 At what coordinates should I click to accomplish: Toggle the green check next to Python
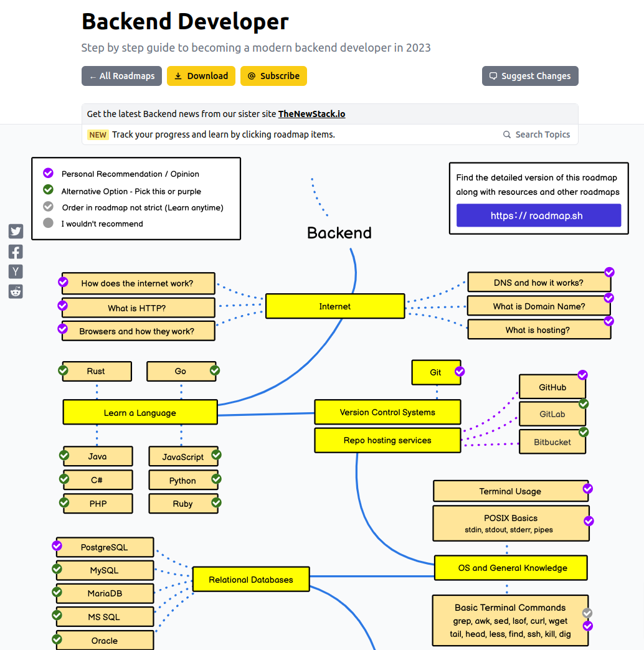[216, 479]
